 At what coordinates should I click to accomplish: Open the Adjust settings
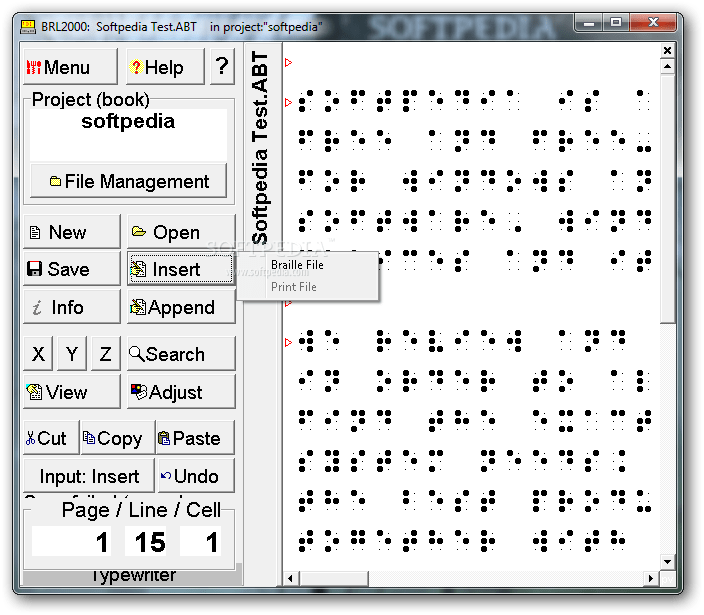181,392
